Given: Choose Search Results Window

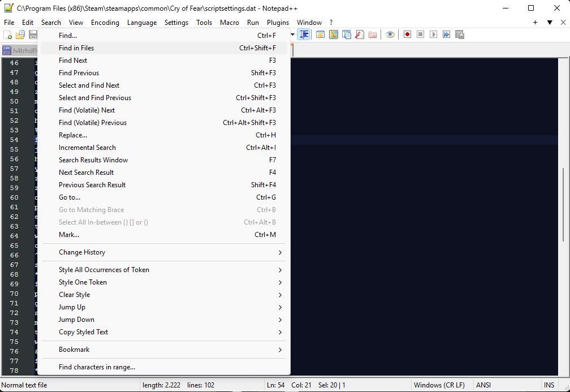Looking at the screenshot, I should [164, 160].
